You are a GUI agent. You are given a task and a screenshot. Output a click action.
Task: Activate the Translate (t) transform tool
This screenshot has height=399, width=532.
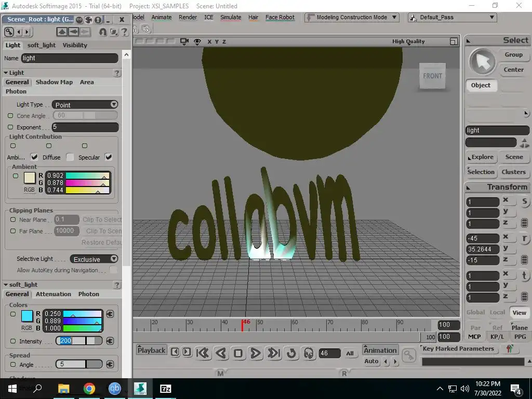[524, 275]
